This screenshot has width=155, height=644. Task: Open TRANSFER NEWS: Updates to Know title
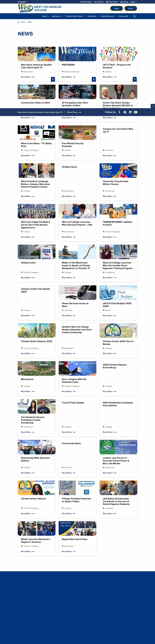pos(117,223)
